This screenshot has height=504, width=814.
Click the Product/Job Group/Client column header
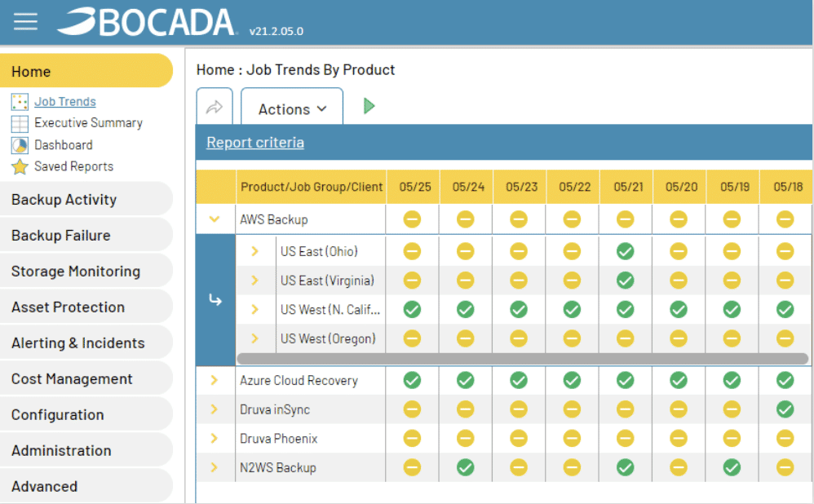312,187
